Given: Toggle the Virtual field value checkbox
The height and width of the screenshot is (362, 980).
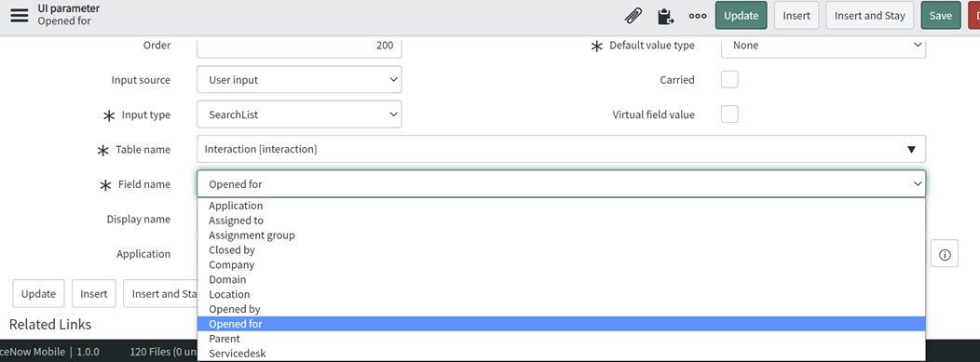Looking at the screenshot, I should [729, 114].
